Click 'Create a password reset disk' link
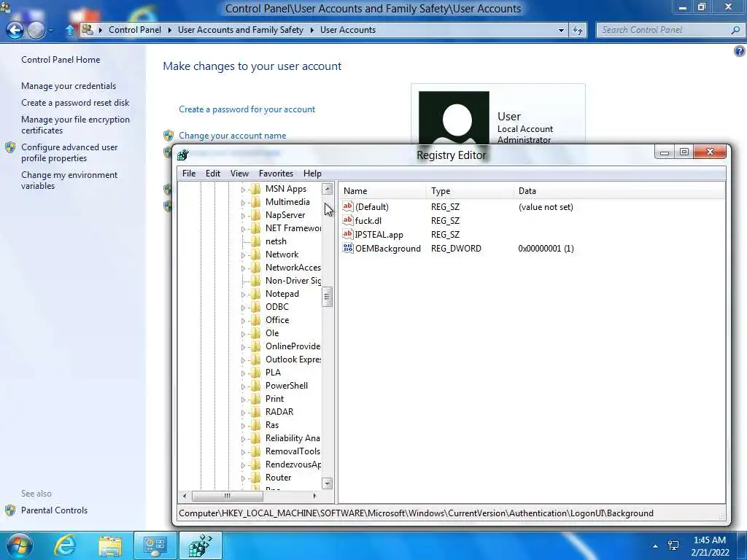 click(x=75, y=102)
